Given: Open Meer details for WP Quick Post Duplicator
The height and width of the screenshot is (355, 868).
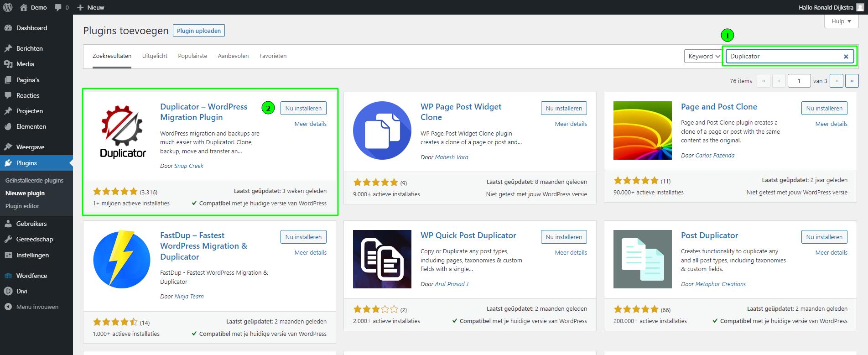Looking at the screenshot, I should point(571,252).
